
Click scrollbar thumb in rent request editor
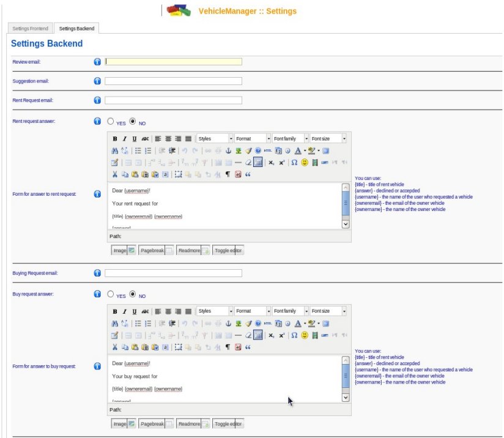[x=346, y=204]
